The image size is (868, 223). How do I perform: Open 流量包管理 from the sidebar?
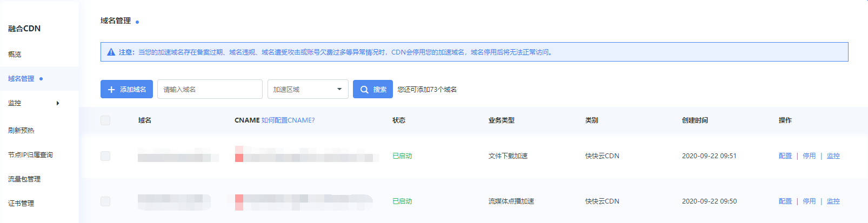pyautogui.click(x=24, y=179)
